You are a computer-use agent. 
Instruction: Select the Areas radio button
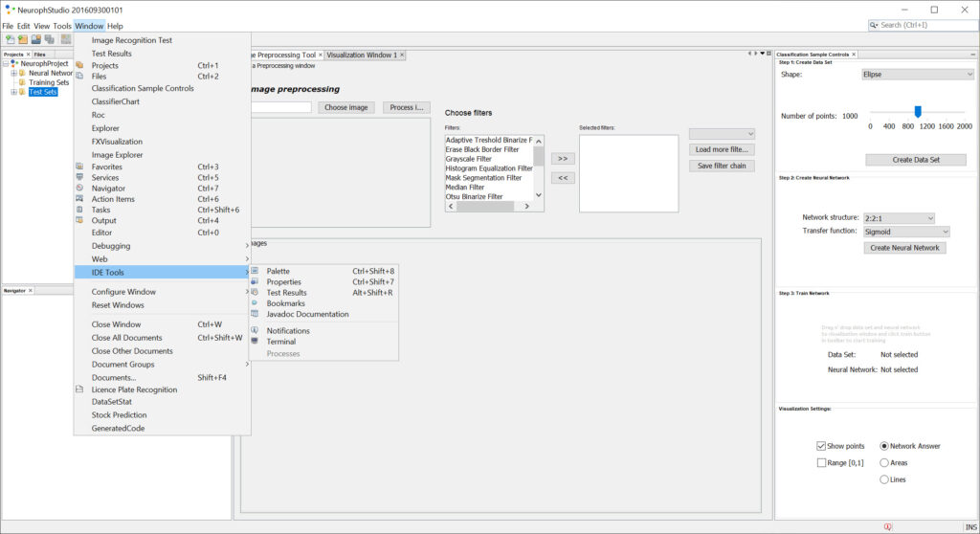884,463
